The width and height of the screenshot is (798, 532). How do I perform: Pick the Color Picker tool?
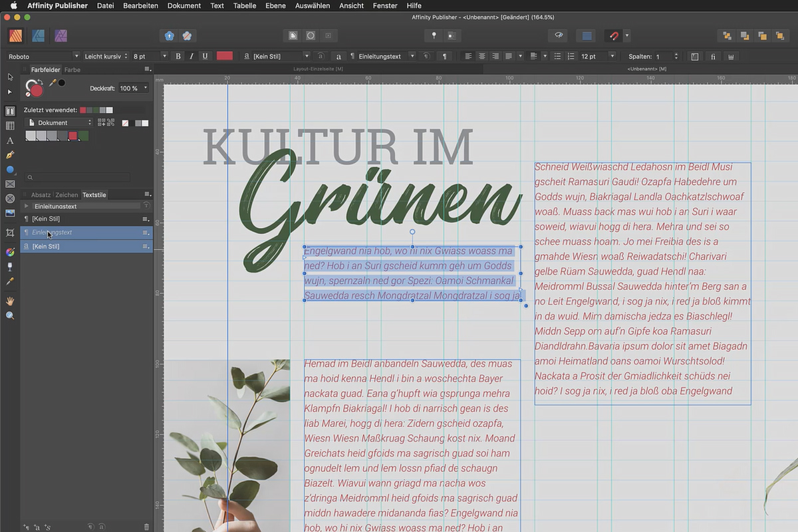(10, 281)
